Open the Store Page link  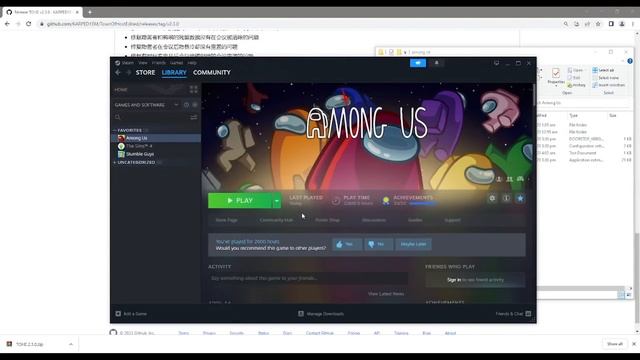[226, 220]
